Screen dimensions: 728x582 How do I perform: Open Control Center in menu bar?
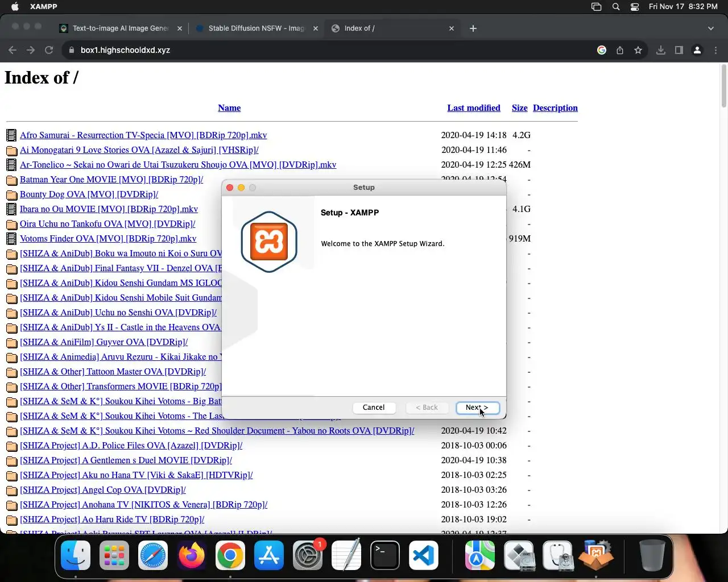635,7
